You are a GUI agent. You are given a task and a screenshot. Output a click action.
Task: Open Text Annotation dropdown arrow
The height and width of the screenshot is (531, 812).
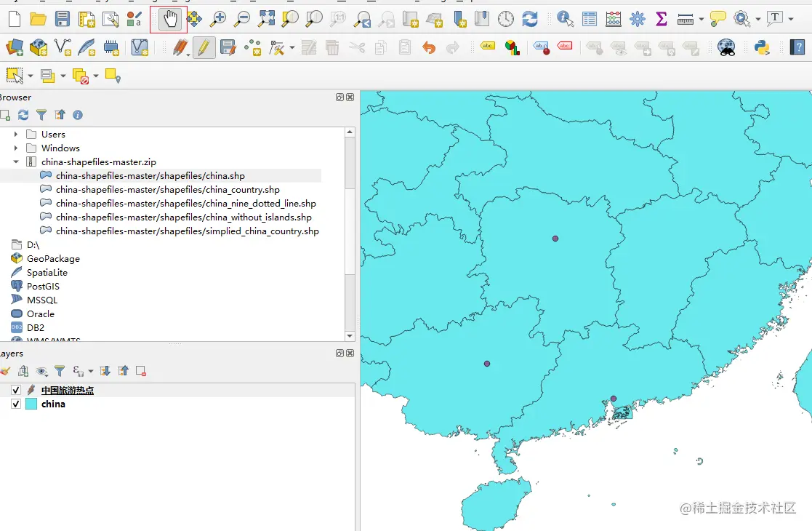(x=791, y=19)
